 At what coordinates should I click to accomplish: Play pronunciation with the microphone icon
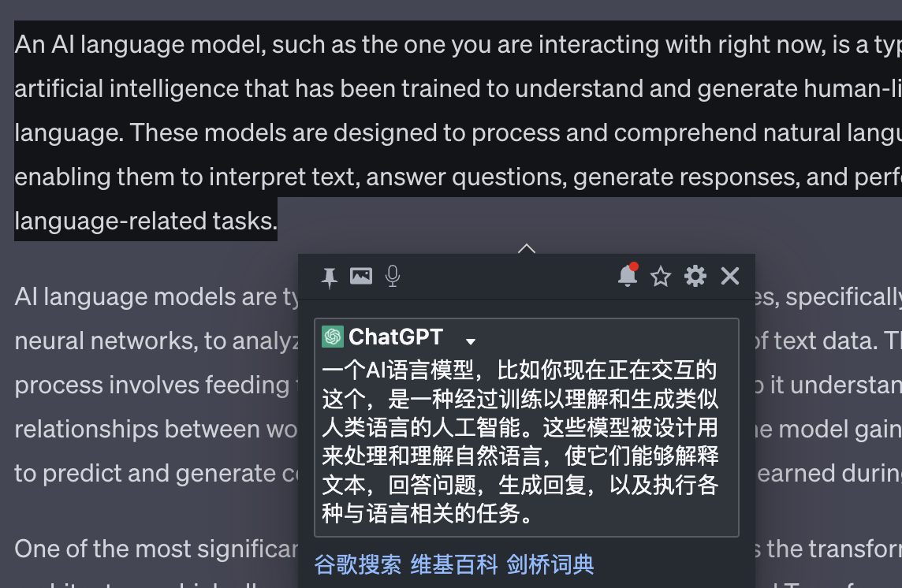tap(392, 276)
